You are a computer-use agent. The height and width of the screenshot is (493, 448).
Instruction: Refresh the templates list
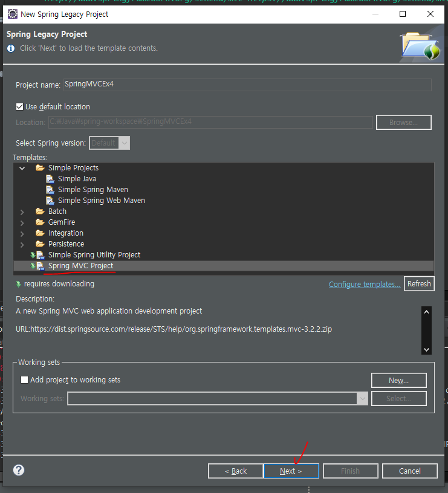click(419, 283)
